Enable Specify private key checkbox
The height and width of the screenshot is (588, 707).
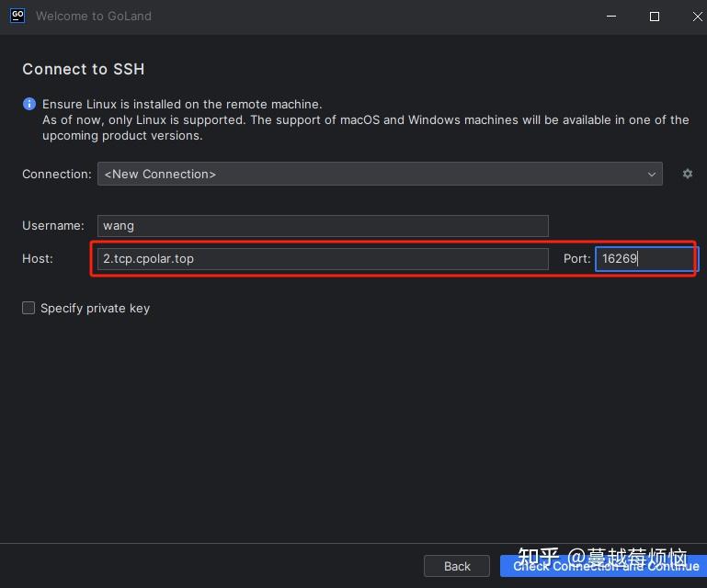(x=29, y=308)
